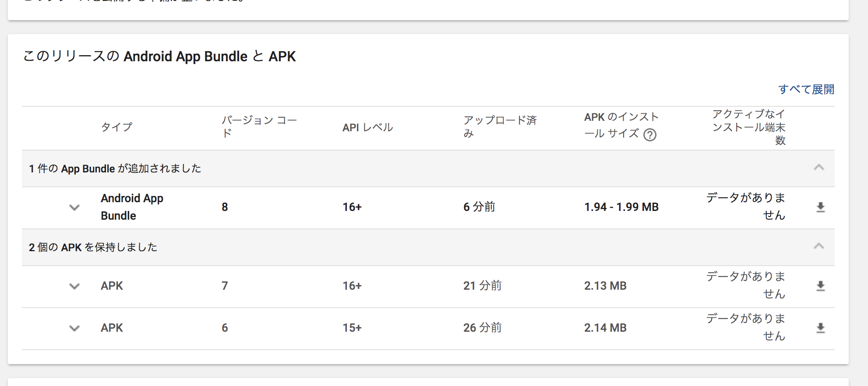868x386 pixels.
Task: Select the バージョン コード column header
Action: point(259,126)
